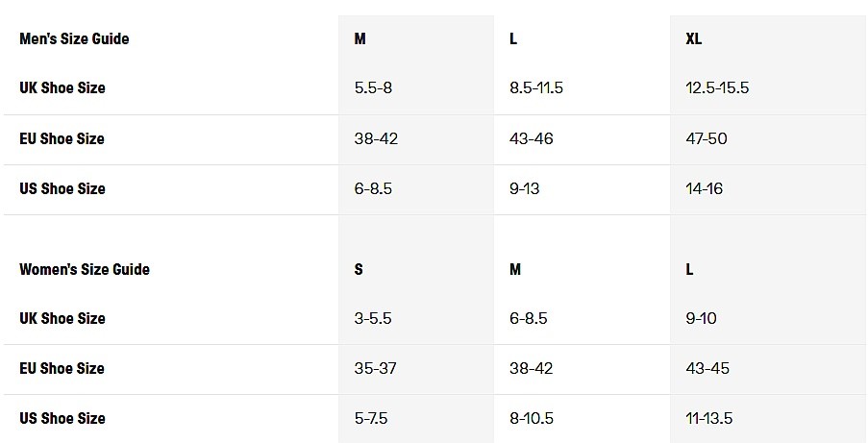Select the US 14-16 cell
The image size is (868, 443).
[x=705, y=189]
